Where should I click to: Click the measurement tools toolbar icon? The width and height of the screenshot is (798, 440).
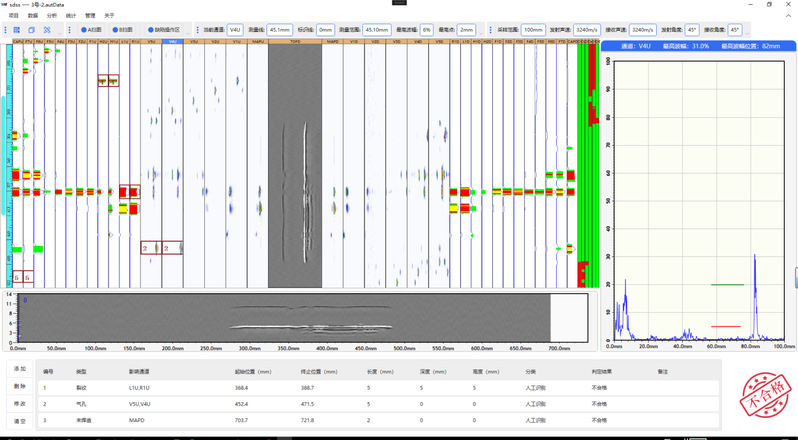pyautogui.click(x=47, y=30)
